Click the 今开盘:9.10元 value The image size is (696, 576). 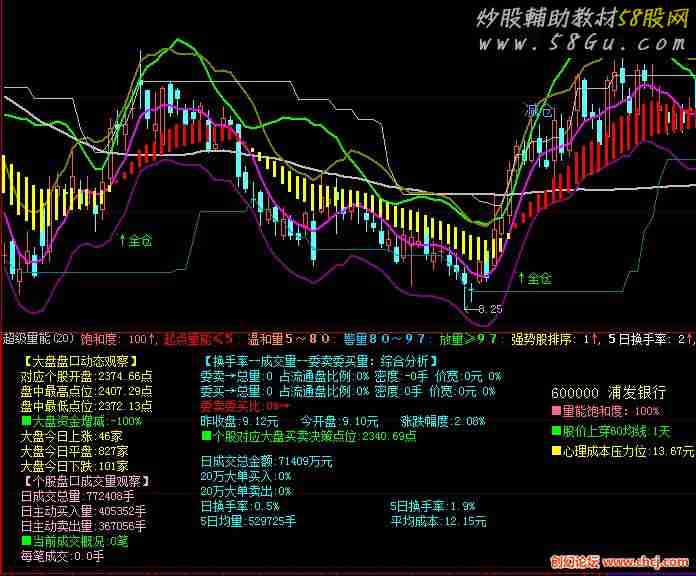[340, 421]
